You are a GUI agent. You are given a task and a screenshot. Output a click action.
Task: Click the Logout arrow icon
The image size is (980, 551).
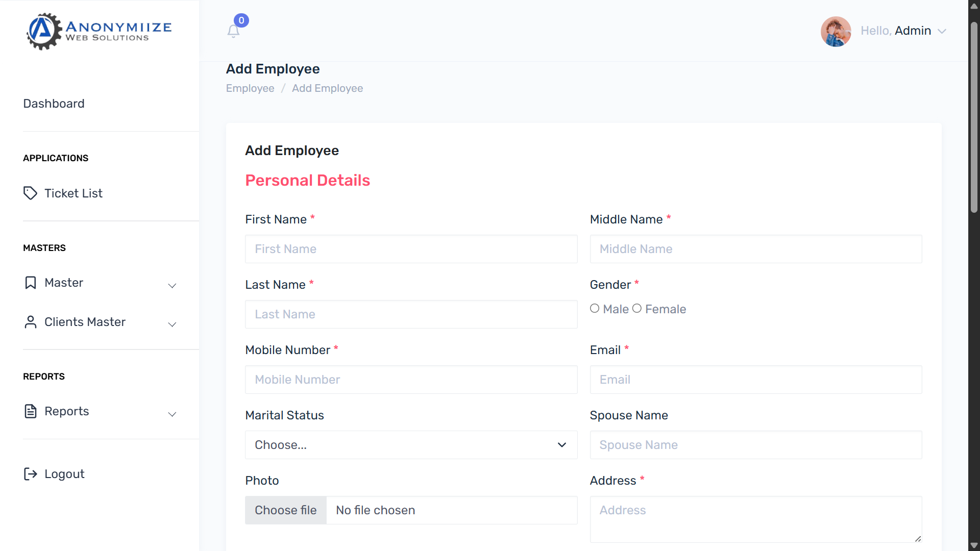click(x=31, y=474)
